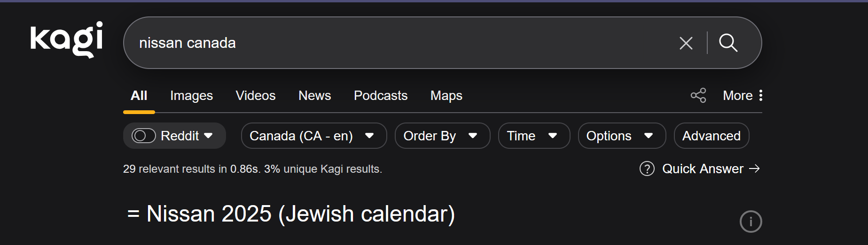Expand the Reddit lens dropdown arrow
The width and height of the screenshot is (868, 245).
209,136
